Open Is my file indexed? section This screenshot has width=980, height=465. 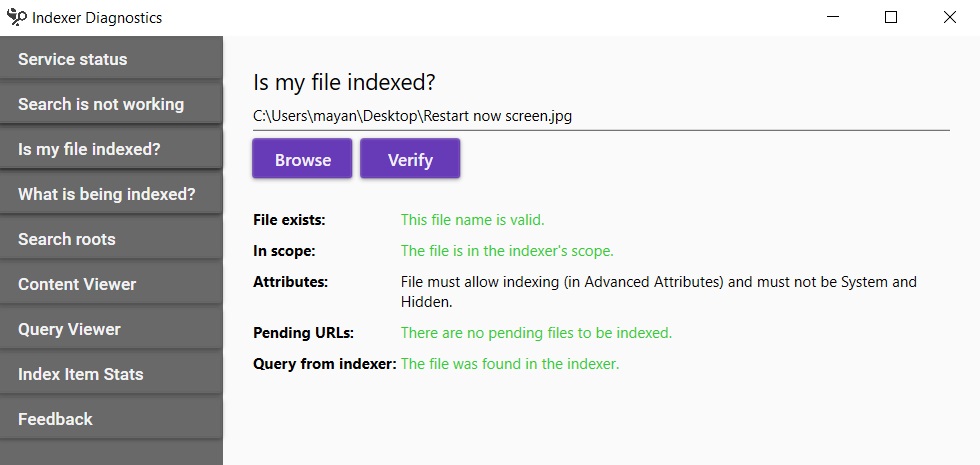111,149
